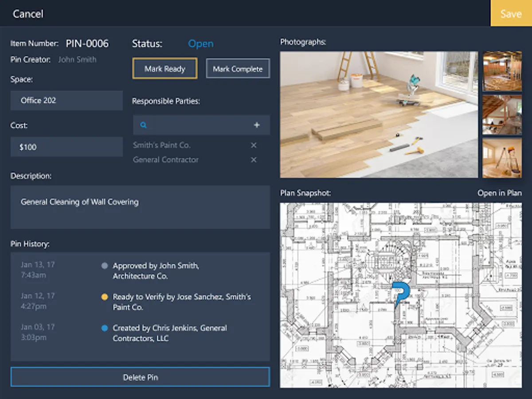Click history entry Approved by John Smith
532x399 pixels.
click(x=156, y=271)
